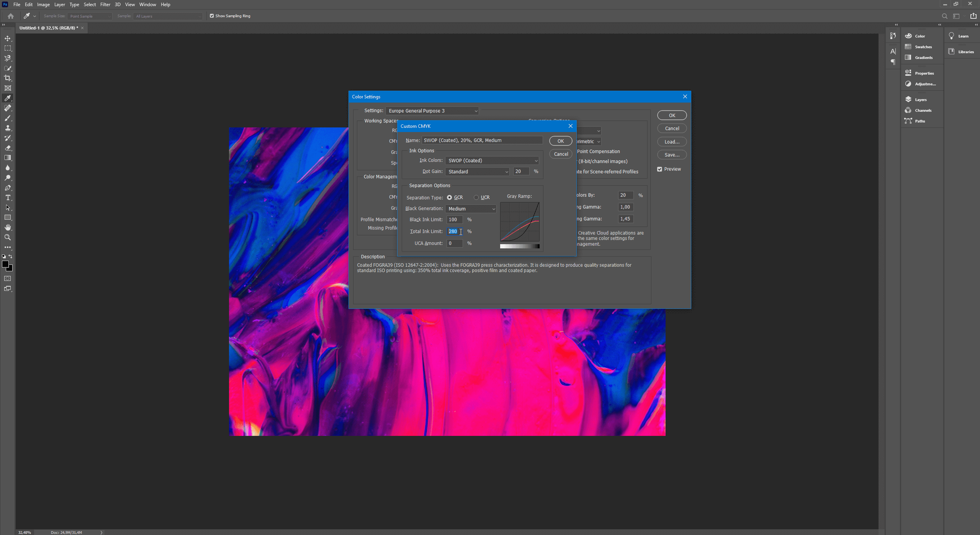Open the Sample Size Point Sample dropdown
This screenshot has height=535, width=980.
(90, 16)
